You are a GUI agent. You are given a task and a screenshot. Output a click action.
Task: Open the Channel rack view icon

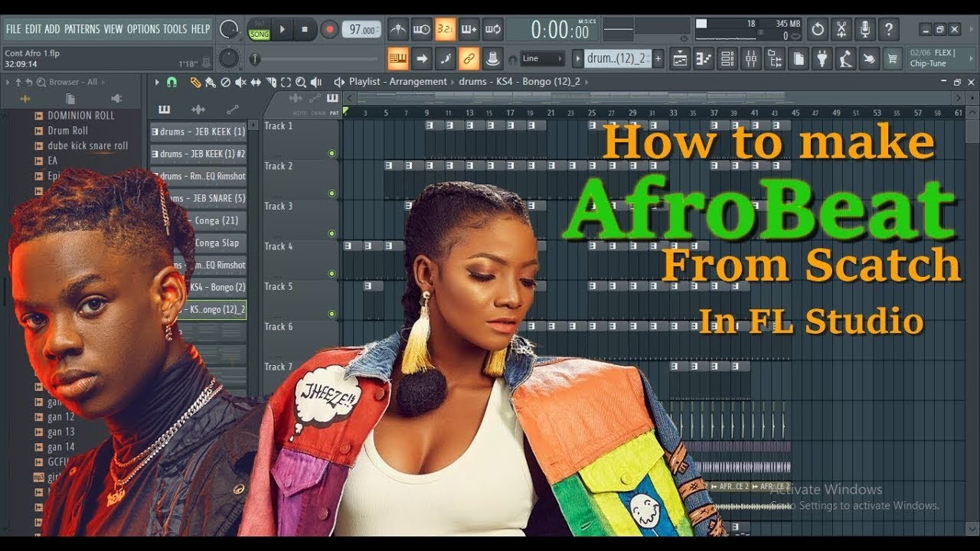(727, 58)
